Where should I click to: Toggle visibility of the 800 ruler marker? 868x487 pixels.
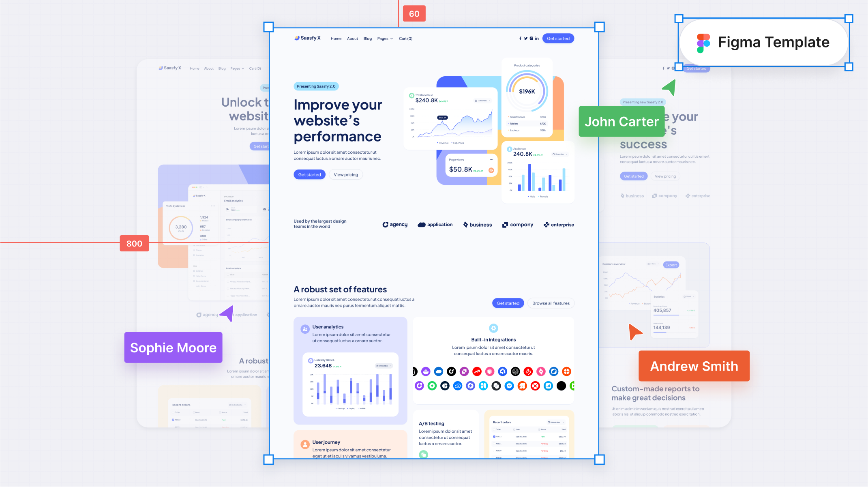click(x=133, y=243)
